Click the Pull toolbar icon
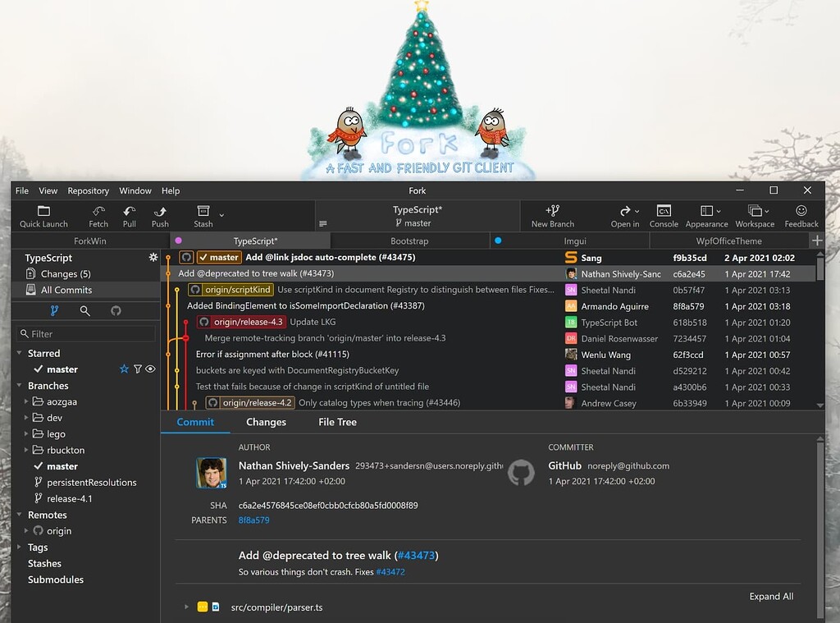Screen dimensions: 840x623 (x=129, y=216)
